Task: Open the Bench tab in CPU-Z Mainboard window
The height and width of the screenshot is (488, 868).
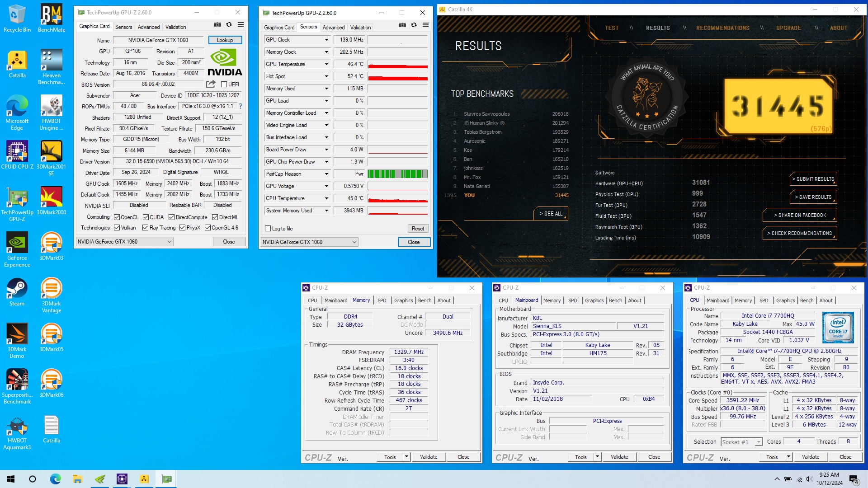Action: [x=615, y=300]
